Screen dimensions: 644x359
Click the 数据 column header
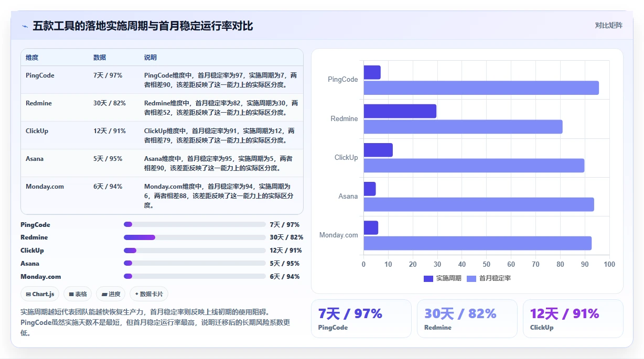point(100,57)
